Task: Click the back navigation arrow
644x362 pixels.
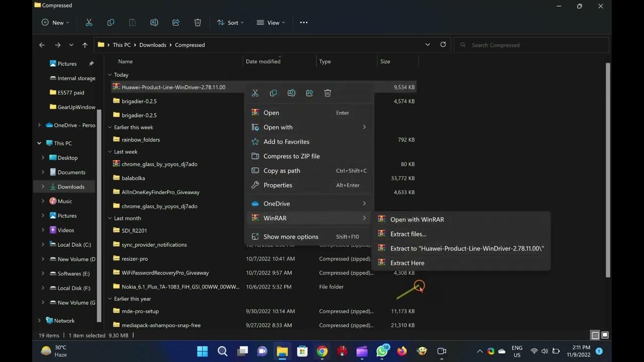Action: click(x=42, y=44)
